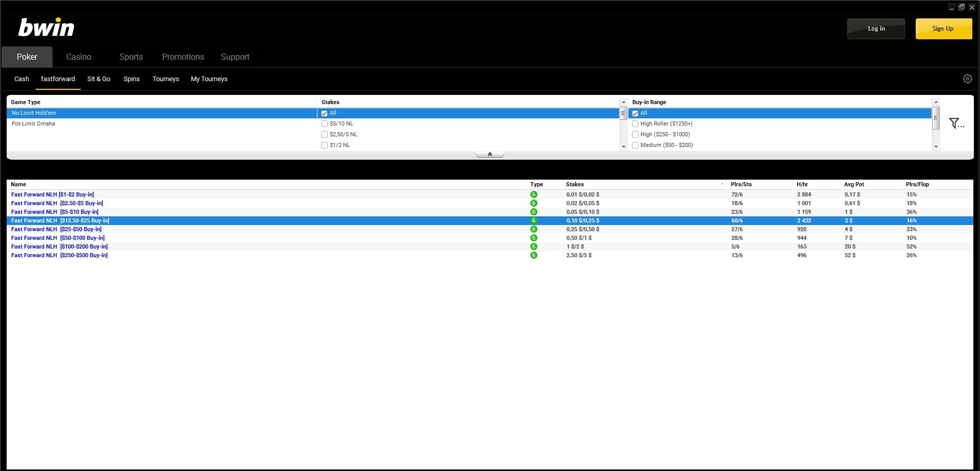980x471 pixels.
Task: Click the 6-max icon for the $1-$2 Buy-in row
Action: (x=533, y=194)
